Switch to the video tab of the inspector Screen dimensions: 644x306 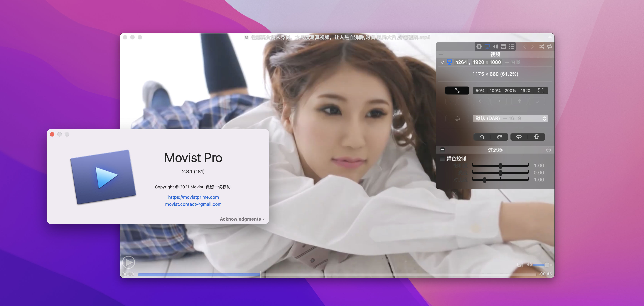(487, 46)
